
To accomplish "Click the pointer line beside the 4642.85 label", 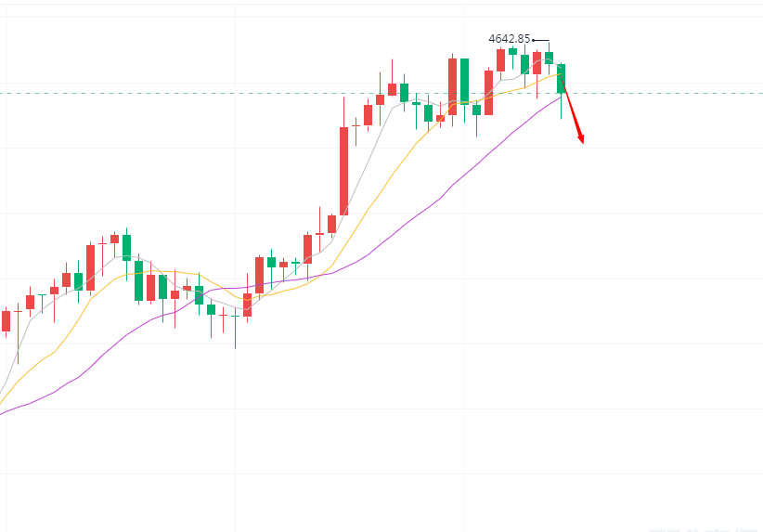I will [541, 40].
